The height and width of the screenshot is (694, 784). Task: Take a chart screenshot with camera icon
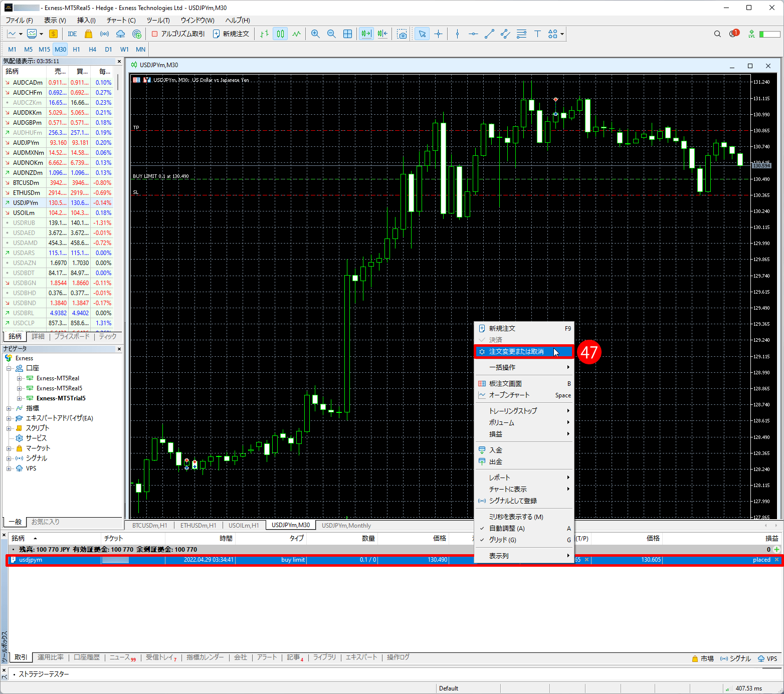402,34
